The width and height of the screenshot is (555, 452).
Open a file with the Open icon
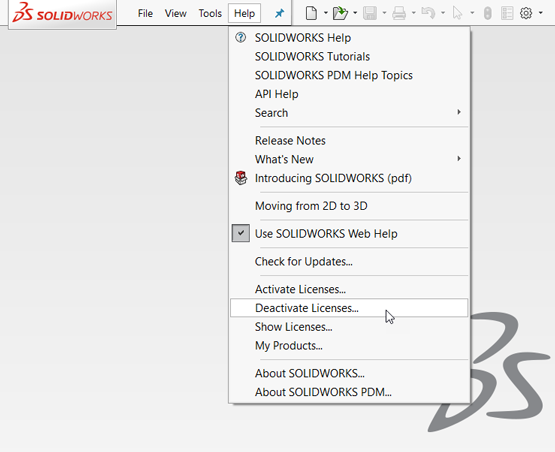click(340, 13)
